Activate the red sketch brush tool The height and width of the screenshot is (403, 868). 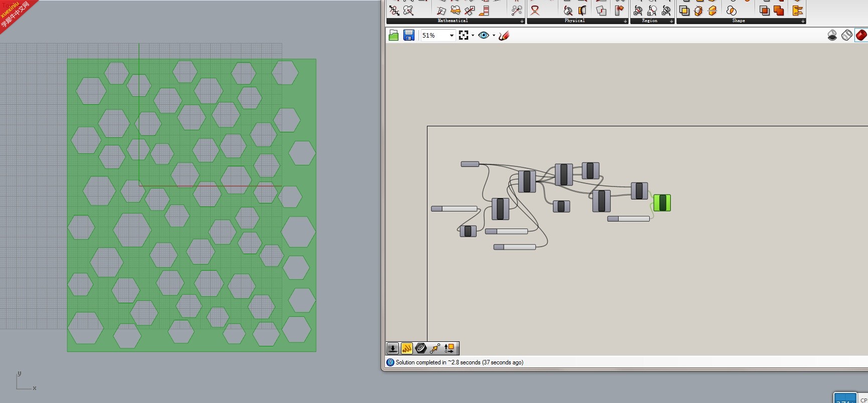tap(504, 35)
